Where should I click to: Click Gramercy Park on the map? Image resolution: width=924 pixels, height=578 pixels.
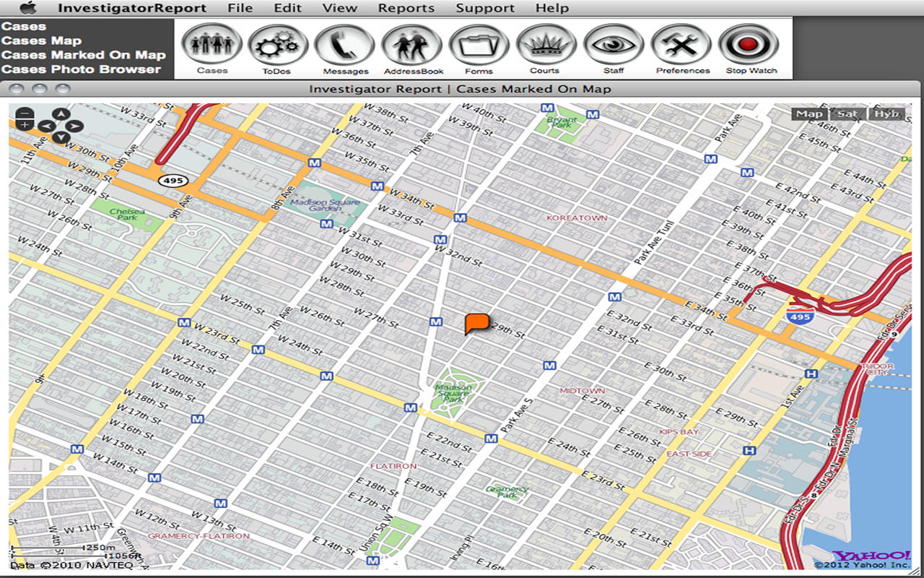(507, 492)
